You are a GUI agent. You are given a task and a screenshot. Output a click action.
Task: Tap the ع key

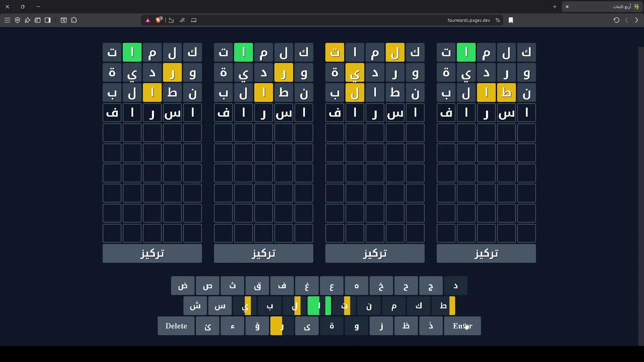(332, 286)
